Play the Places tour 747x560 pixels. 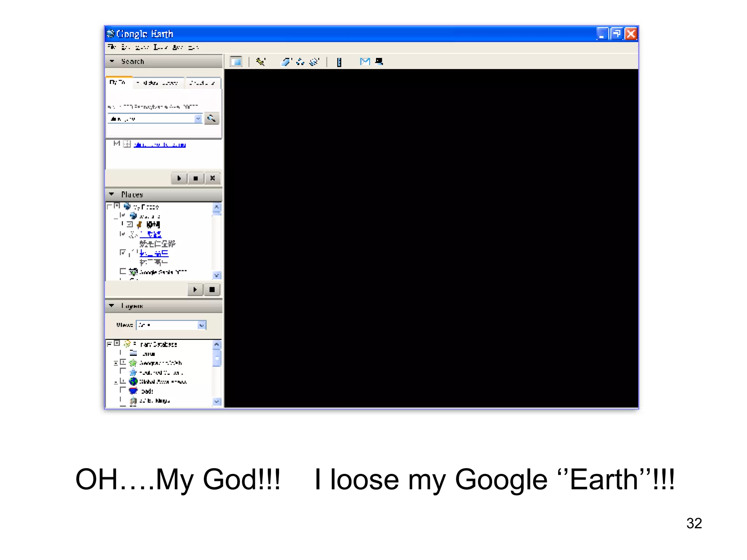pos(195,289)
